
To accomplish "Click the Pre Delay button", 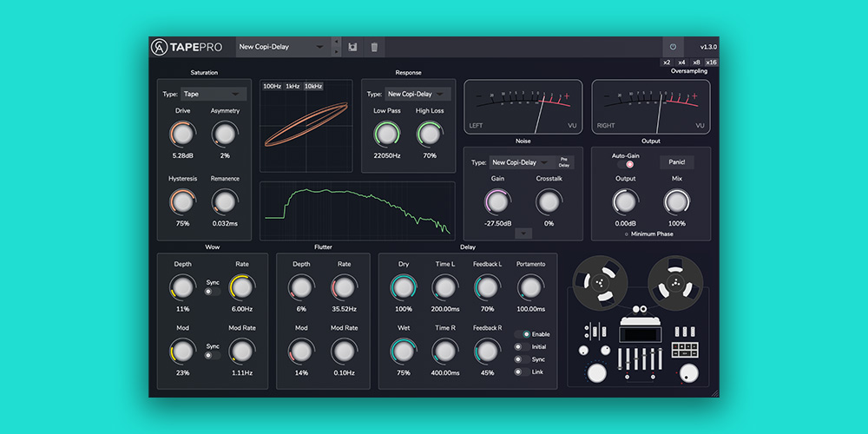I will 564,161.
